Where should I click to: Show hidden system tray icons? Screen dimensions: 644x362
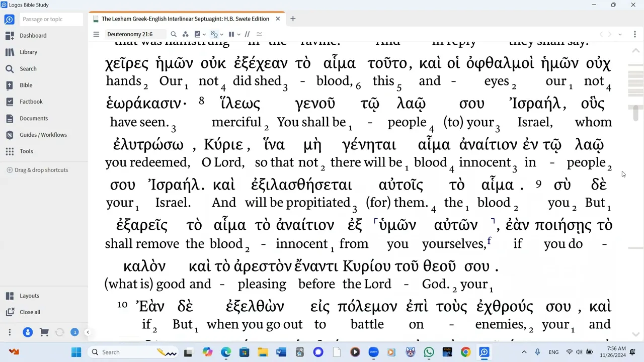pos(524,352)
